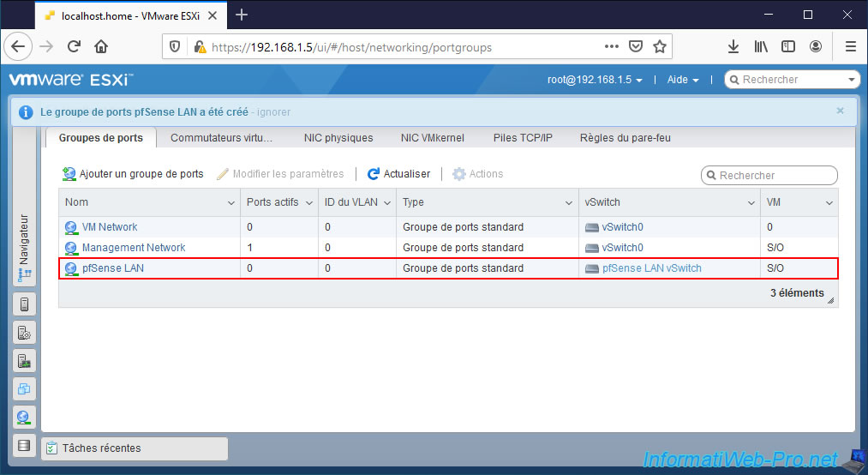Open Type column dropdown arrow
This screenshot has height=475, width=868.
pyautogui.click(x=568, y=203)
